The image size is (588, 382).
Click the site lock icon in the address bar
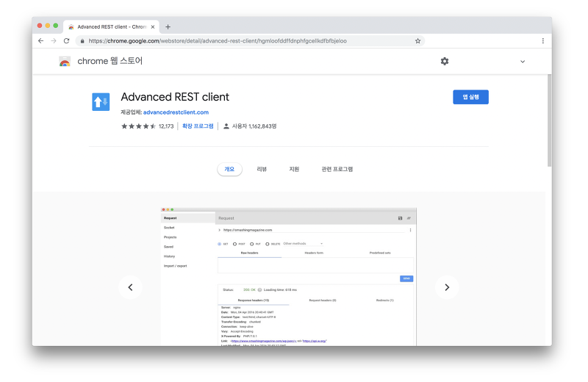point(82,41)
